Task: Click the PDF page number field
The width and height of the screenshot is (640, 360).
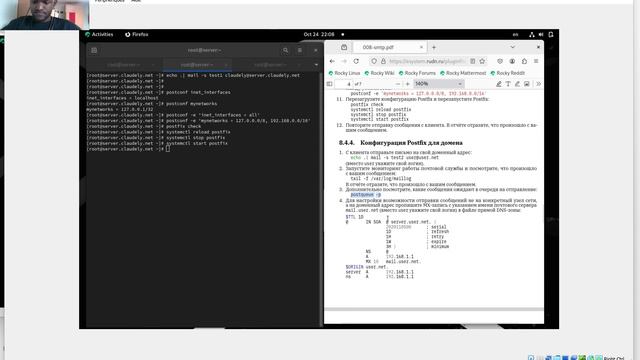Action: click(343, 84)
